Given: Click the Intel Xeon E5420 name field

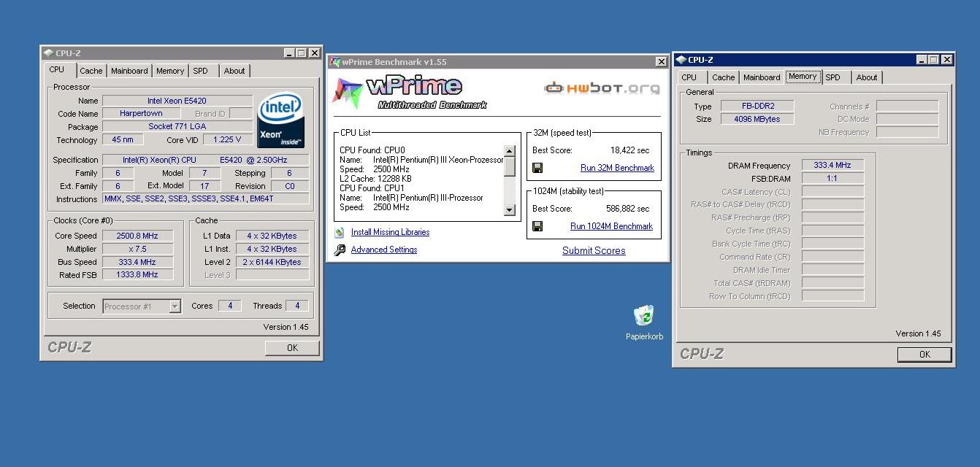Looking at the screenshot, I should pyautogui.click(x=177, y=101).
